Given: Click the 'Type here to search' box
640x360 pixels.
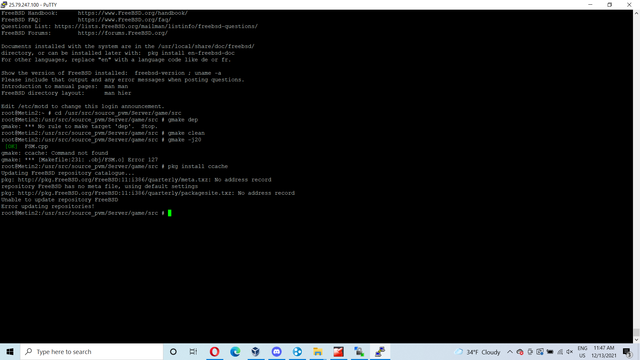Looking at the screenshot, I should click(x=91, y=351).
